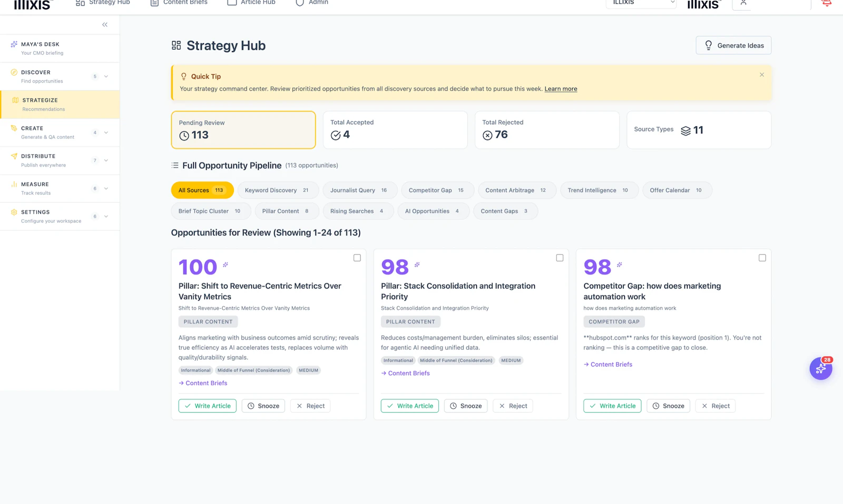Click the Settings gear icon in sidebar
The height and width of the screenshot is (504, 843).
pos(14,212)
